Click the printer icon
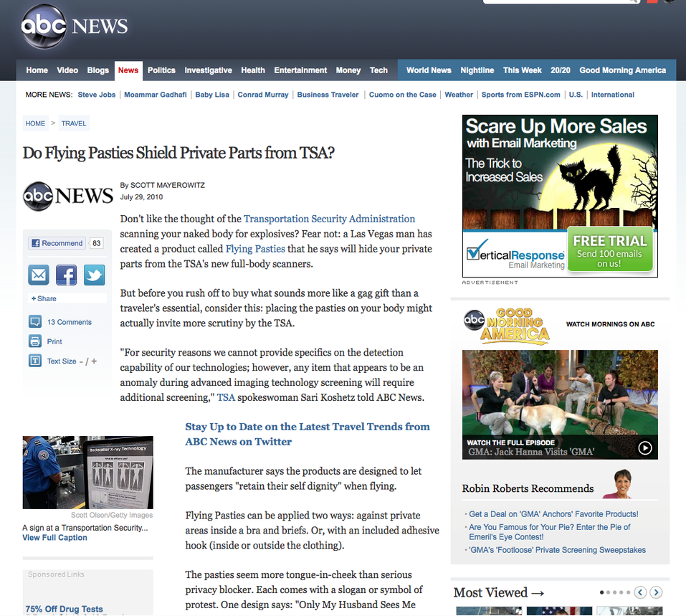686x616 pixels. [x=35, y=341]
